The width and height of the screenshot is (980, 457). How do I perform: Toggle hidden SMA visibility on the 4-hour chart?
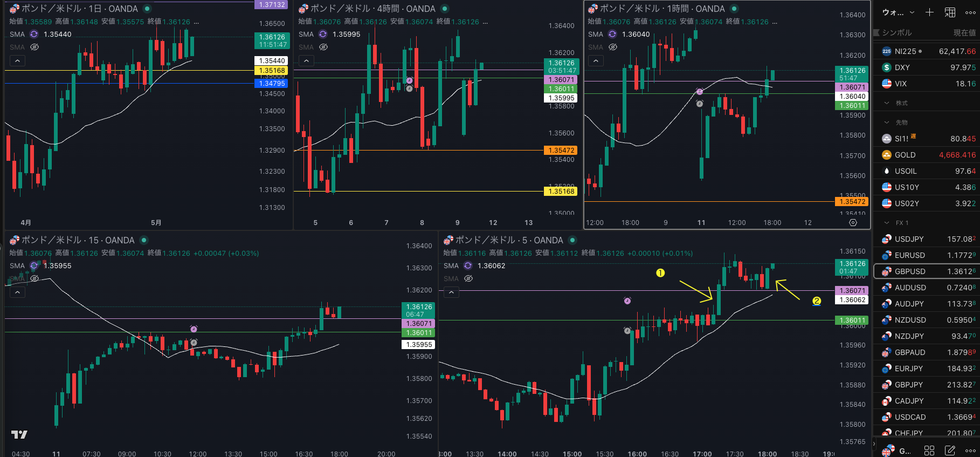323,47
